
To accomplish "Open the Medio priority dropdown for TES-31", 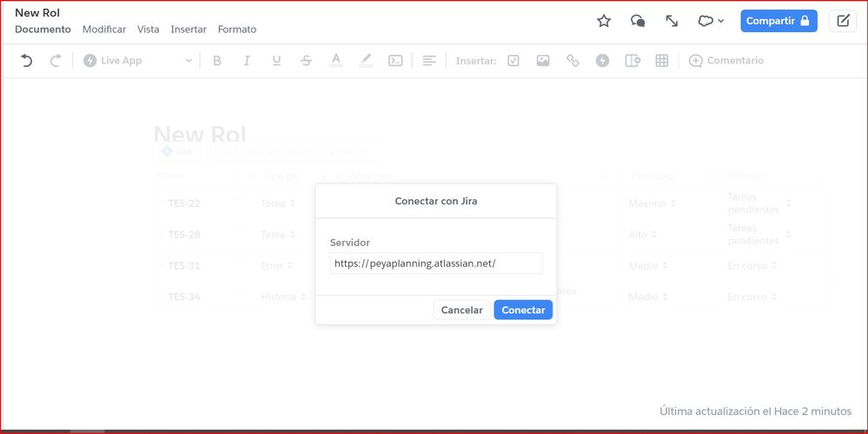I will click(648, 265).
